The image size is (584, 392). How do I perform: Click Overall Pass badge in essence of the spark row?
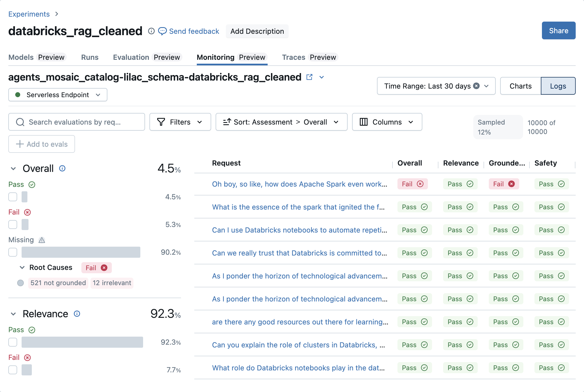click(x=415, y=207)
